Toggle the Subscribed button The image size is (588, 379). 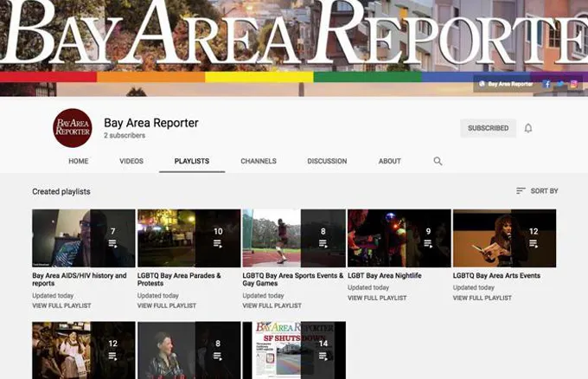click(488, 128)
